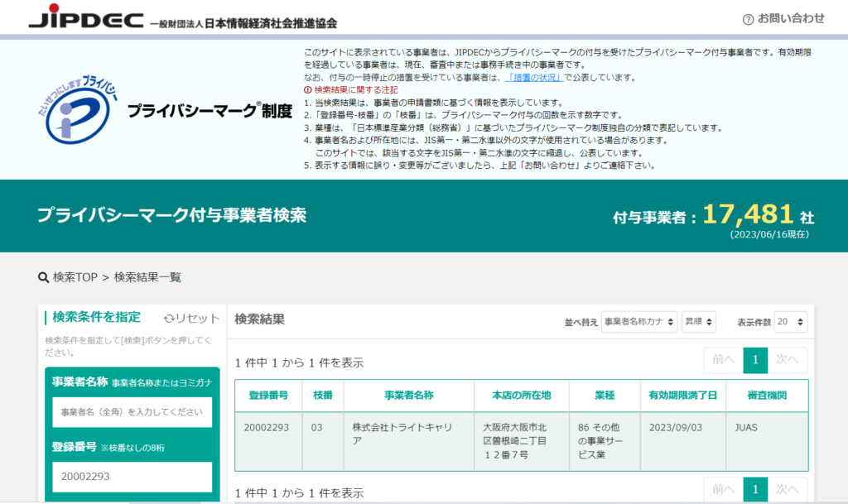Click the magnifier icon in breadcrumb

point(43,277)
